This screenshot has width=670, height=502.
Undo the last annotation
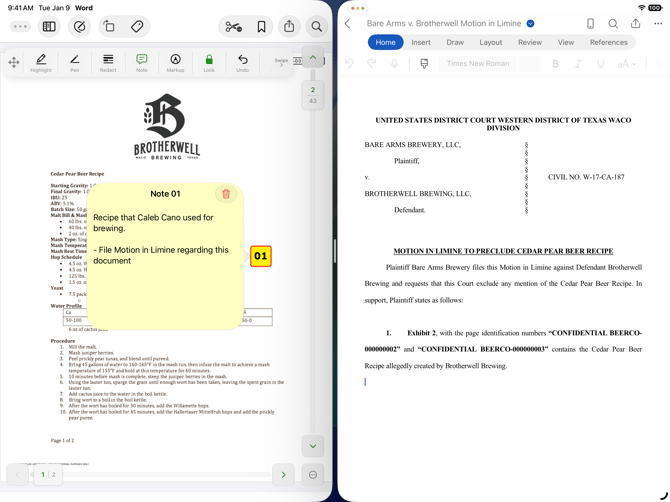(x=243, y=63)
